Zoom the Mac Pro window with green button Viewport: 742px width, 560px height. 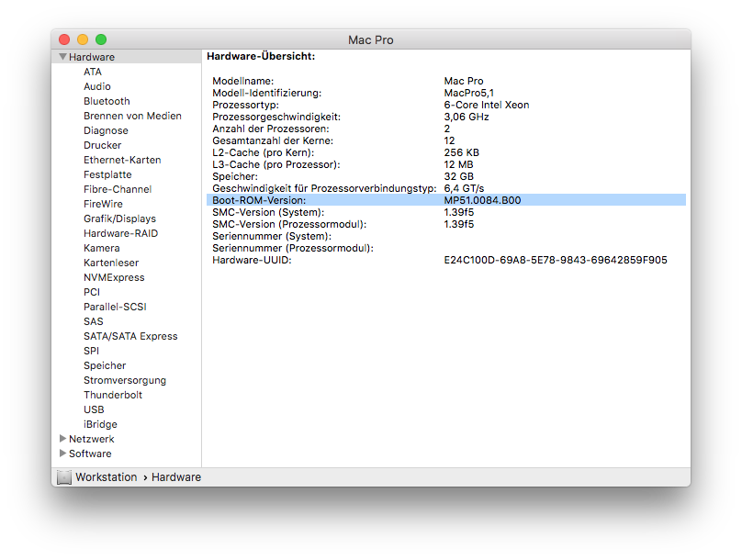pos(101,39)
